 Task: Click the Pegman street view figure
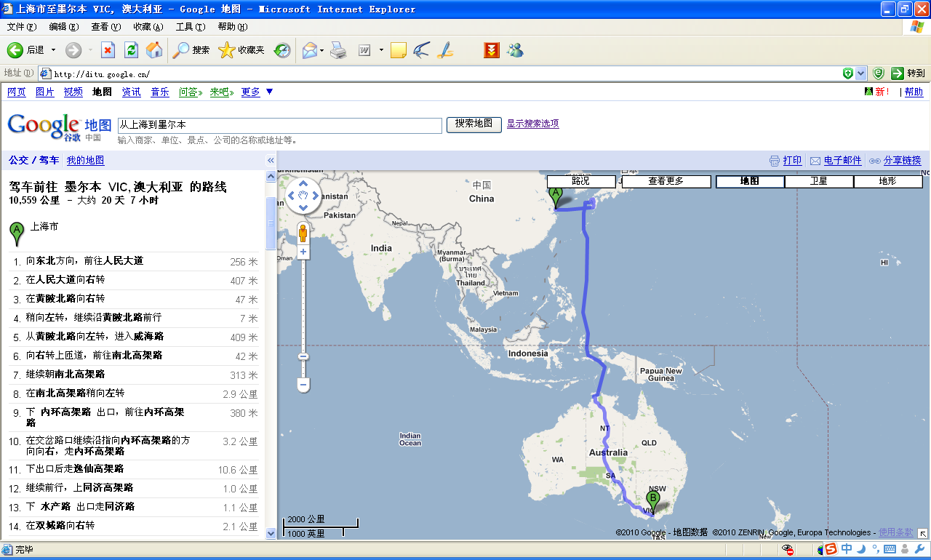pyautogui.click(x=303, y=233)
